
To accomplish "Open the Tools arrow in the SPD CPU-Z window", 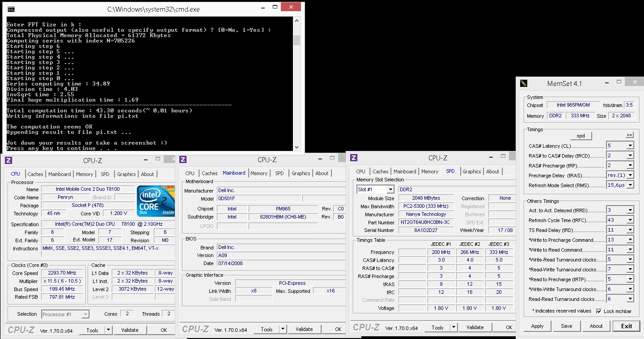I will pyautogui.click(x=453, y=327).
